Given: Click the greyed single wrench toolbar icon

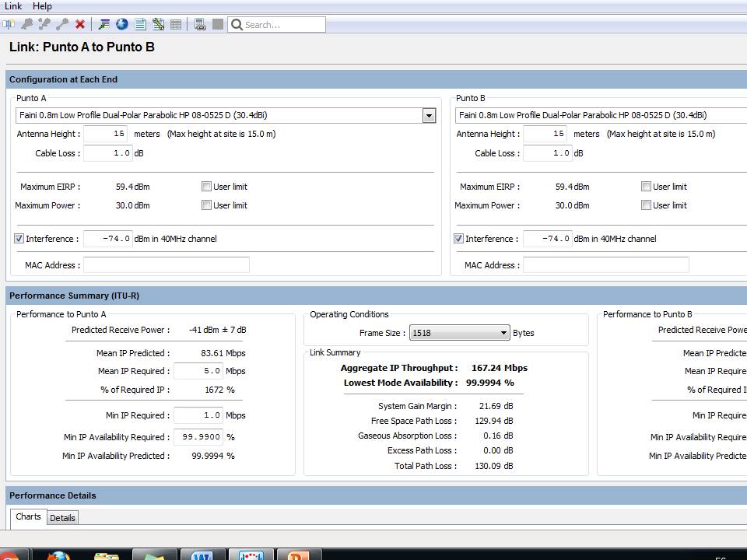Looking at the screenshot, I should click(x=62, y=24).
